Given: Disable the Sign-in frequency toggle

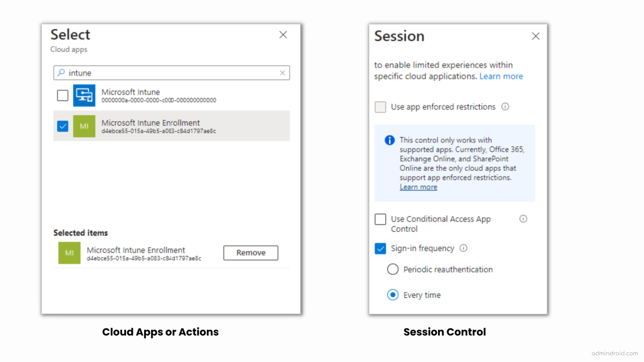Looking at the screenshot, I should (380, 248).
